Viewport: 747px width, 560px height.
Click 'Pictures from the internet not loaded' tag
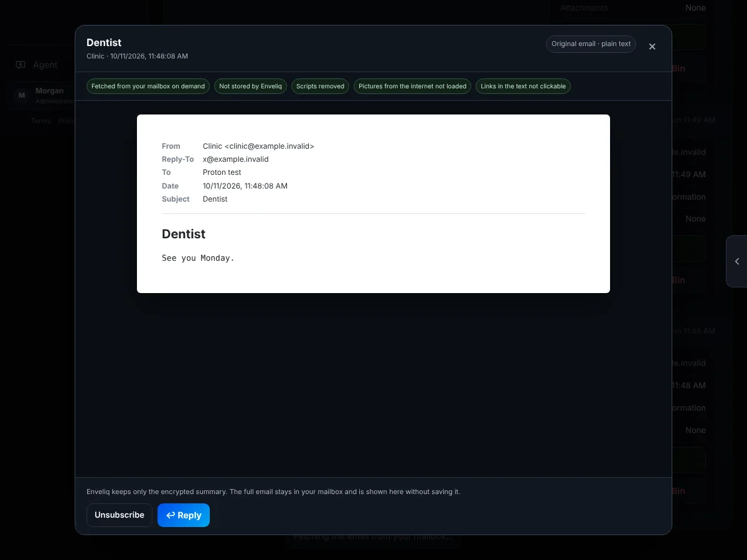(412, 86)
